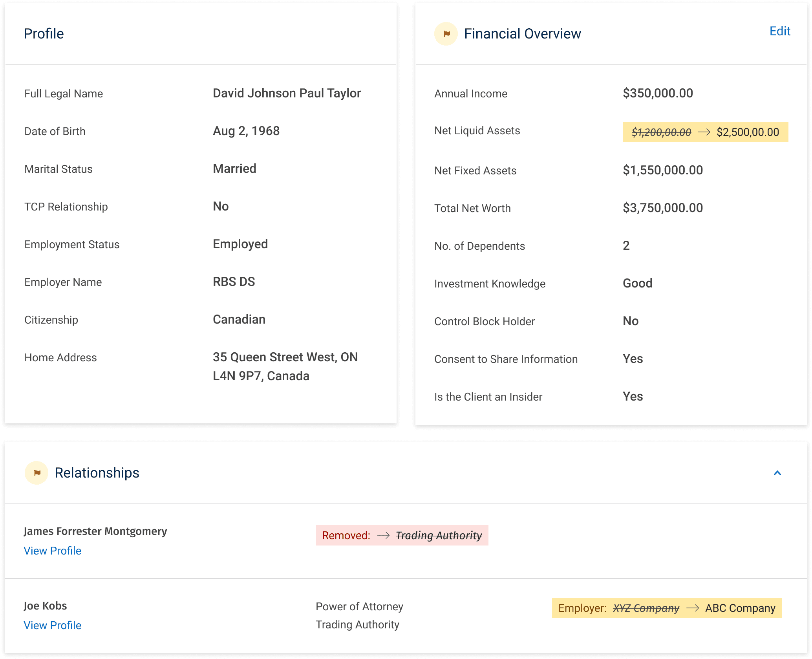The width and height of the screenshot is (812, 659).
Task: Click the Marital Status value Married
Action: [234, 168]
